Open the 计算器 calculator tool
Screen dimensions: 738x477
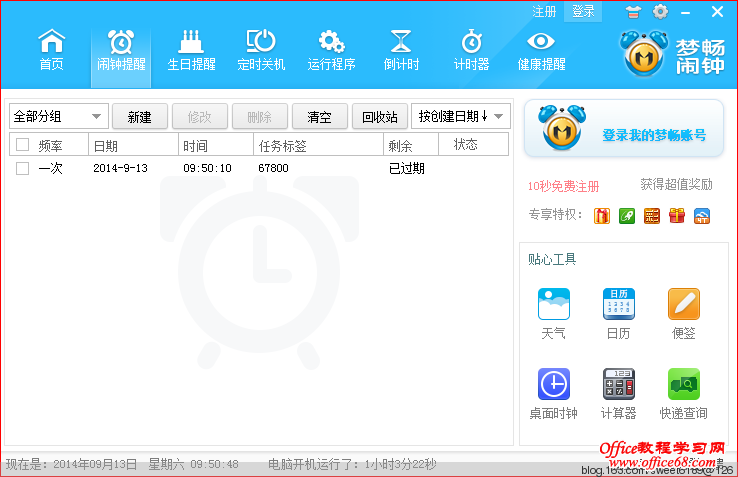[x=618, y=394]
